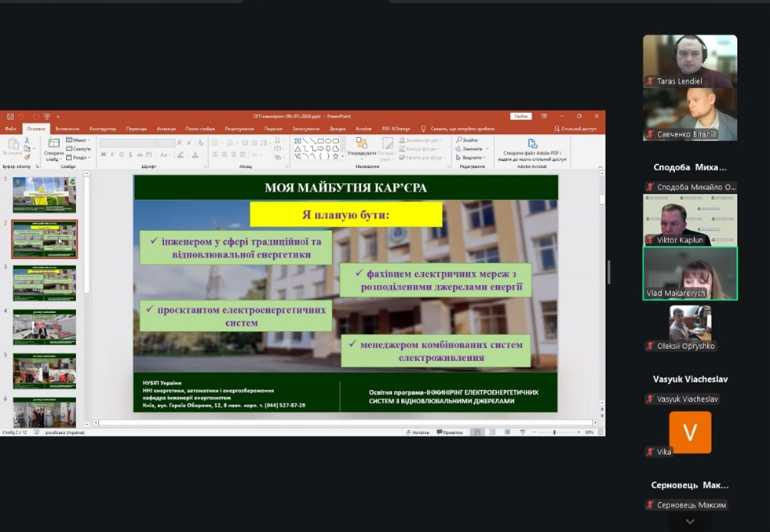The image size is (770, 532).
Task: Open Примітки comments in status bar
Action: click(449, 432)
